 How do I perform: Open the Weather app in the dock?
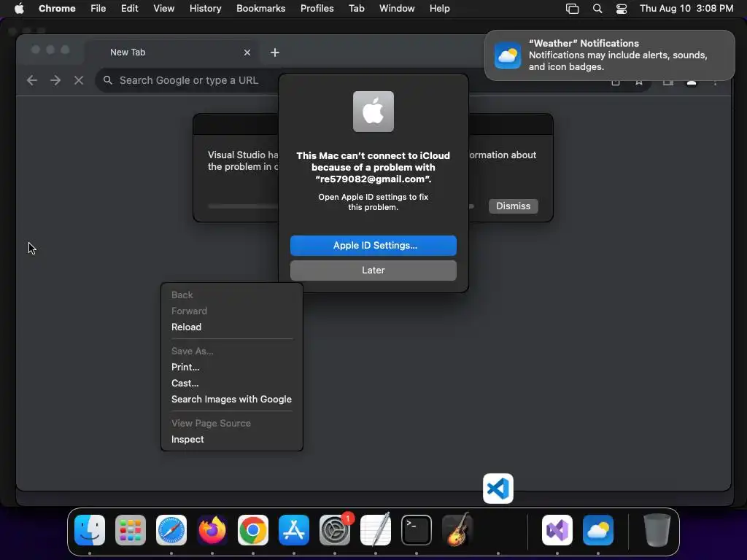598,530
